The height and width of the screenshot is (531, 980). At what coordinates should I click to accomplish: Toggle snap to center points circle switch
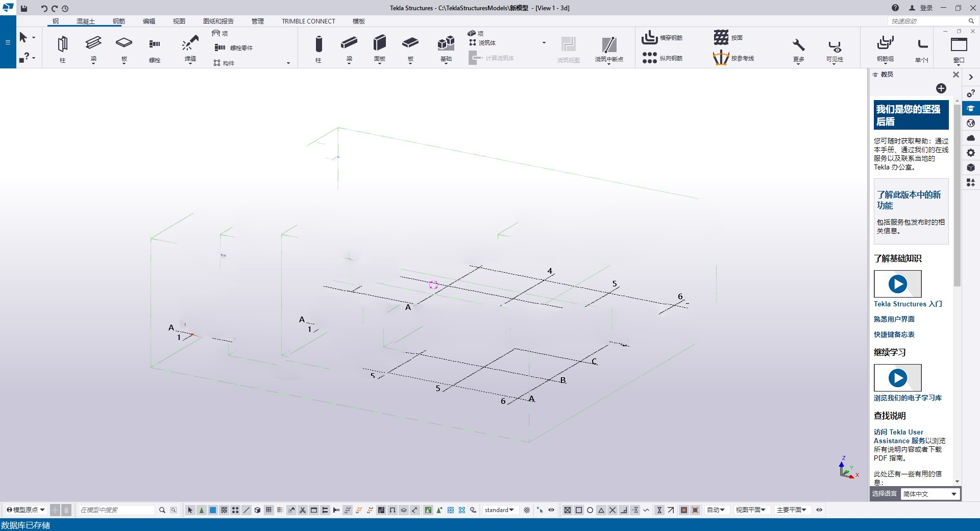pos(590,510)
